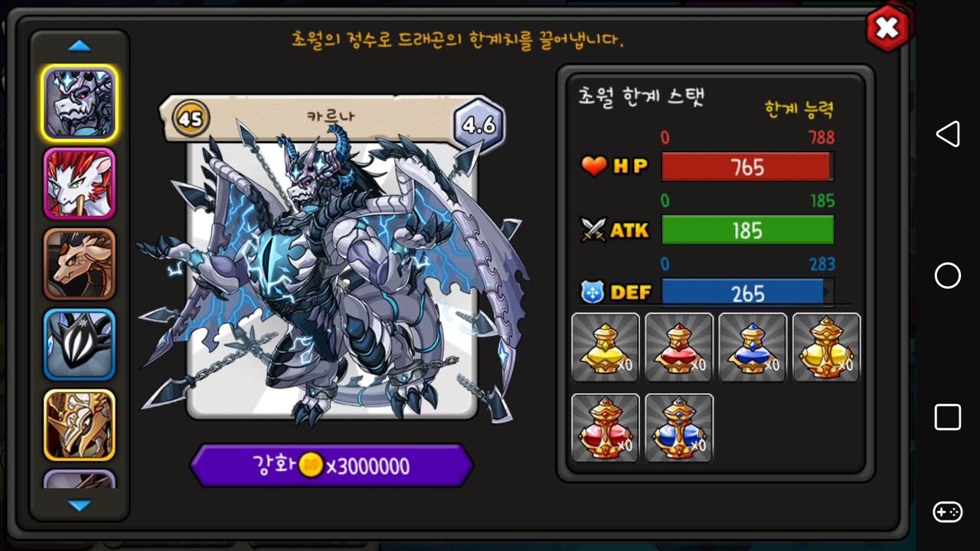Select the large ornate red potion
The height and width of the screenshot is (551, 980).
click(x=606, y=429)
